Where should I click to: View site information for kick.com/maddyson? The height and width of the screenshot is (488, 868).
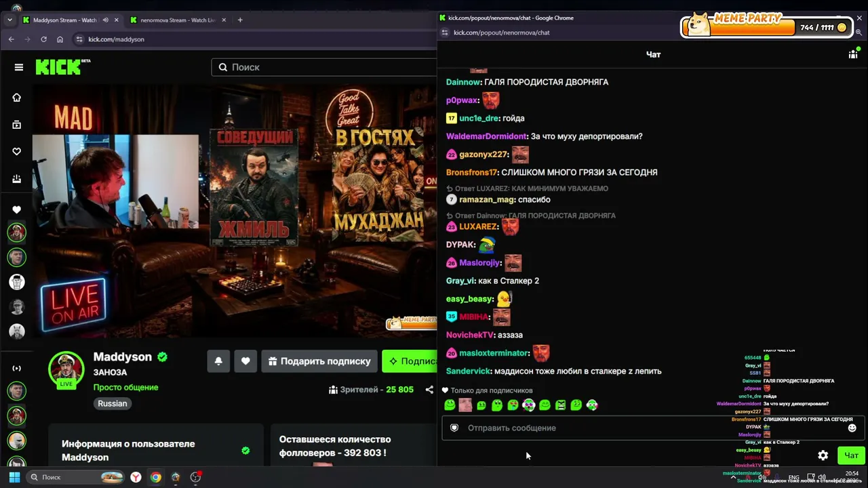79,39
